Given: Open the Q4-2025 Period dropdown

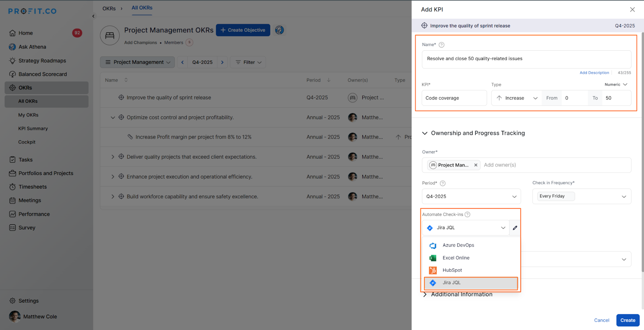Looking at the screenshot, I should (471, 196).
